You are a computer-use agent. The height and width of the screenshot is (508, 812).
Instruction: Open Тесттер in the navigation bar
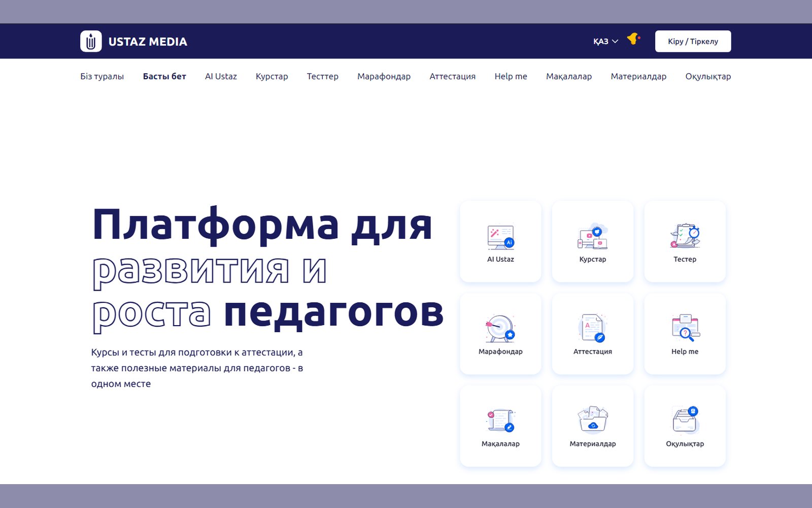[x=322, y=76]
